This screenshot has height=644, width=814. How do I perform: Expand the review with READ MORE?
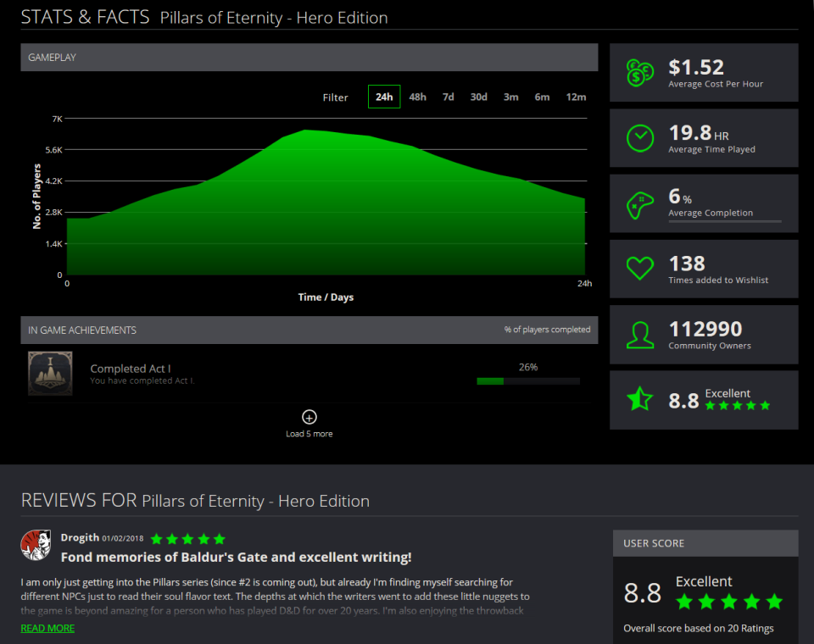tap(47, 628)
